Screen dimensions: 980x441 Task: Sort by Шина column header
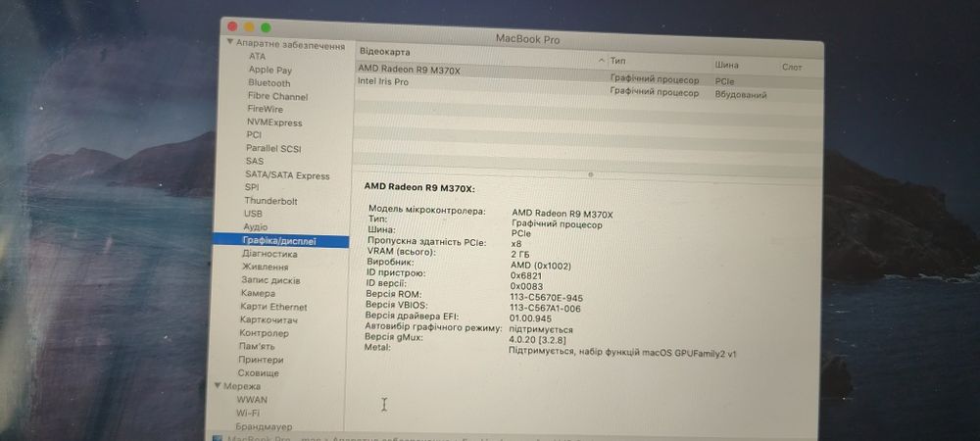[x=727, y=65]
